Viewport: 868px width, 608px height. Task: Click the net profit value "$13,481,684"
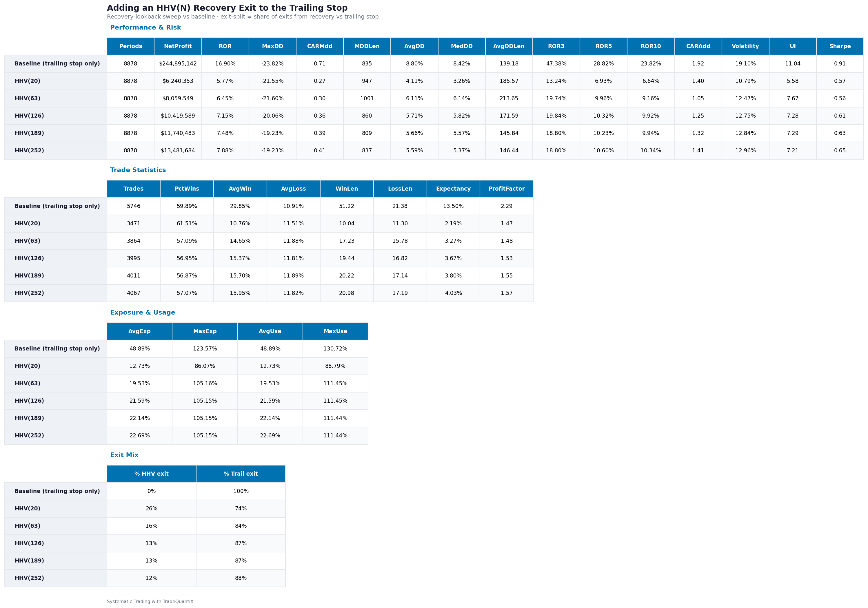point(178,151)
